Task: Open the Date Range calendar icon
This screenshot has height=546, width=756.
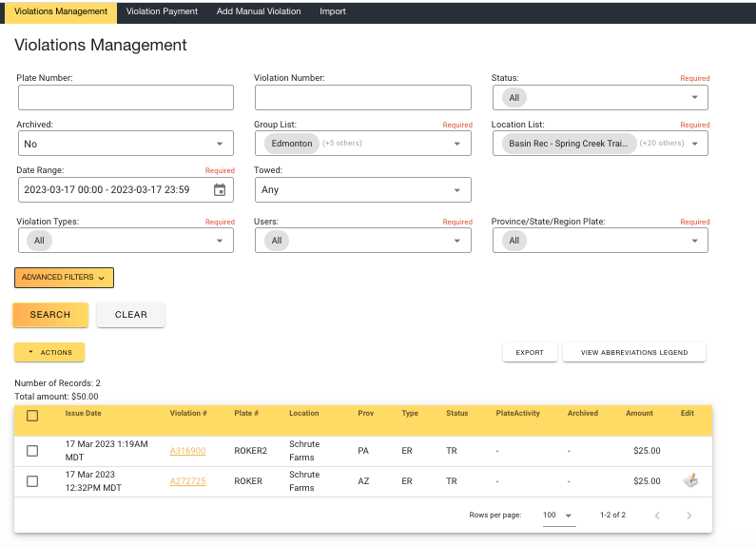Action: tap(220, 189)
